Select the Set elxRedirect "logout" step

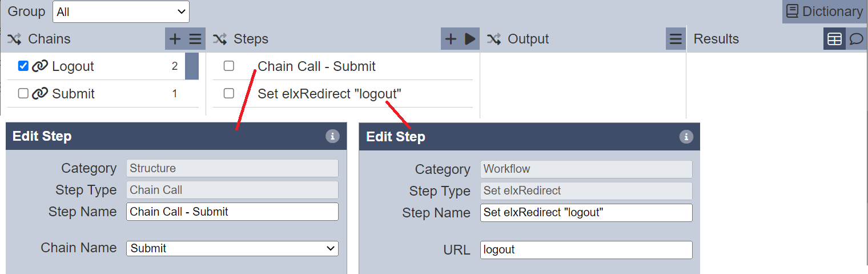point(329,94)
